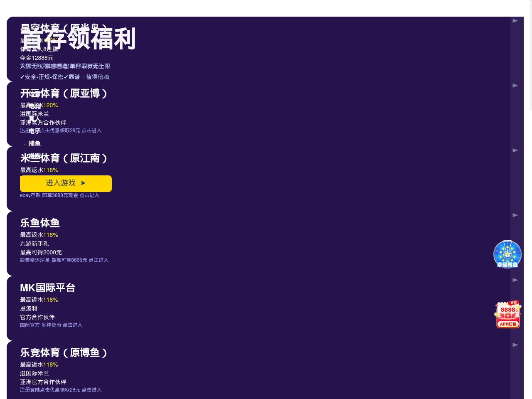Click 亚洲官方合作伙伴 in 乐竞体育 card
Viewport: 532px width, 399px height.
tap(43, 382)
